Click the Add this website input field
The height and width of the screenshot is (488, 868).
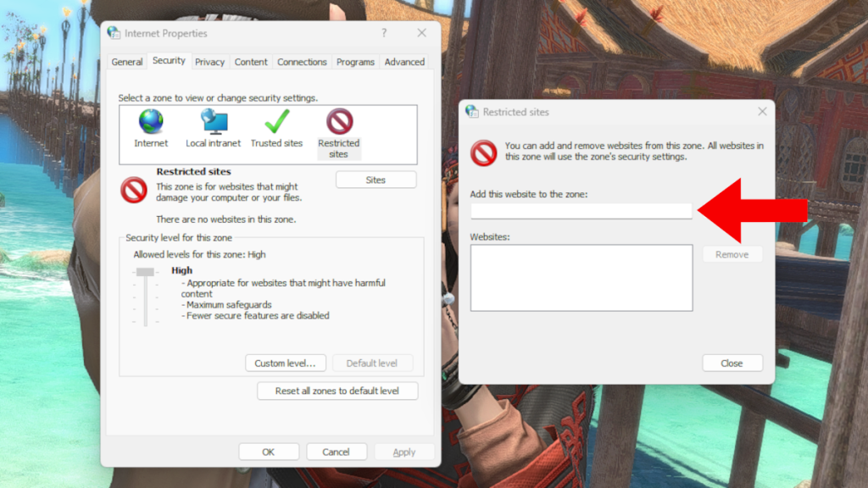coord(581,211)
